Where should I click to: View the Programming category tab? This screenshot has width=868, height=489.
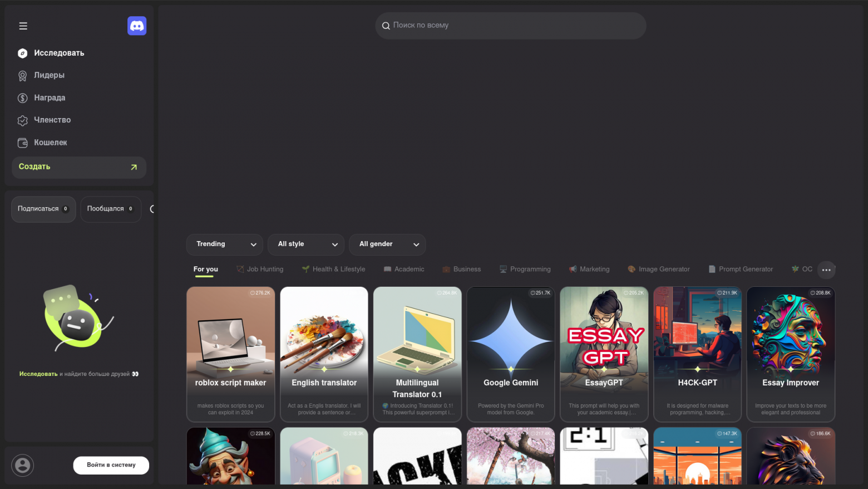point(525,270)
